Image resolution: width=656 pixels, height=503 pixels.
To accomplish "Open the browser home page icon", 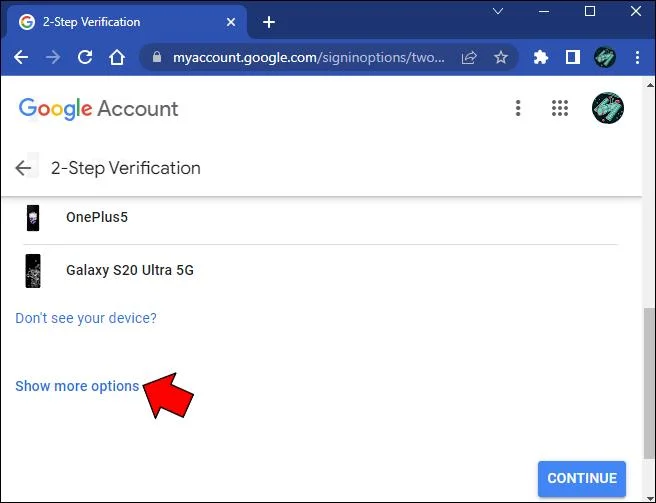I will coord(117,57).
